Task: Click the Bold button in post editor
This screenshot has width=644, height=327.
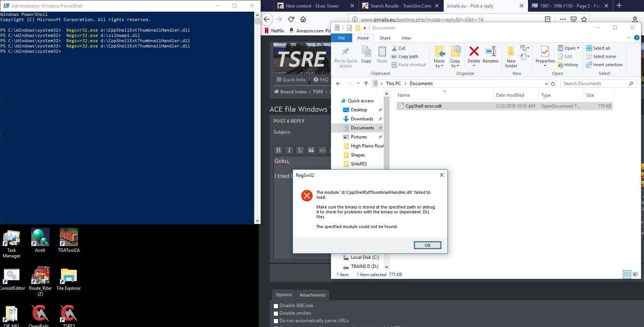Action: [x=278, y=150]
